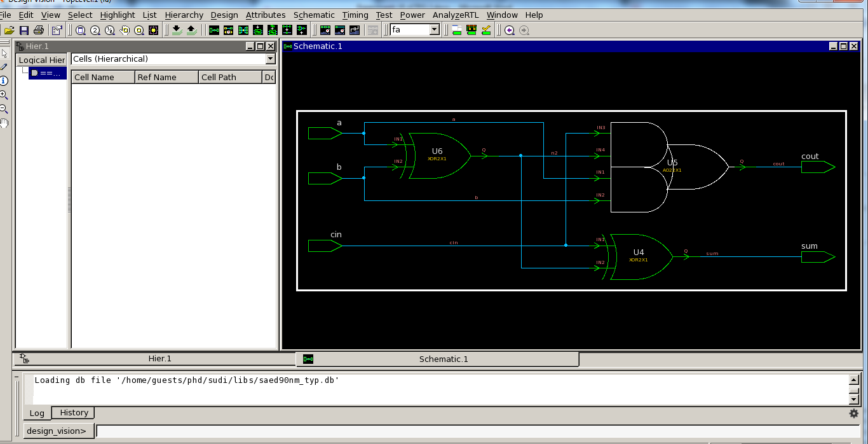Viewport: 868px width, 444px height.
Task: Select the pencil tool in left sidebar
Action: pyautogui.click(x=4, y=67)
